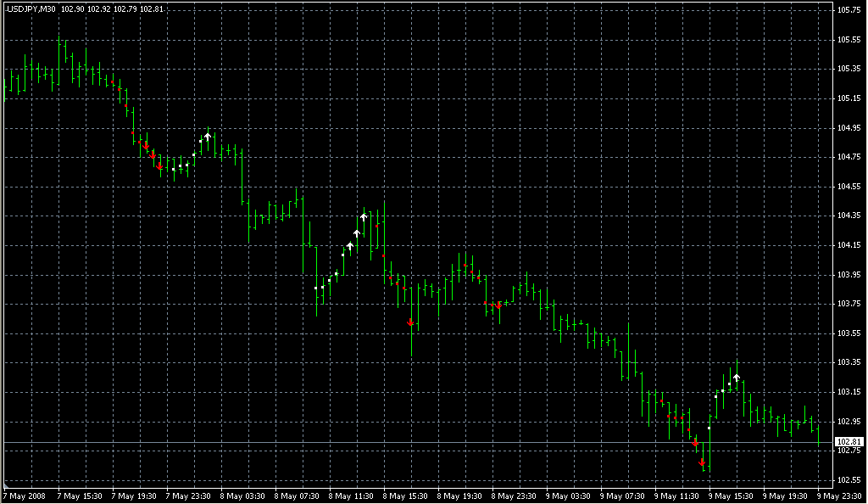Click the 105.75 price scale label

(848, 10)
